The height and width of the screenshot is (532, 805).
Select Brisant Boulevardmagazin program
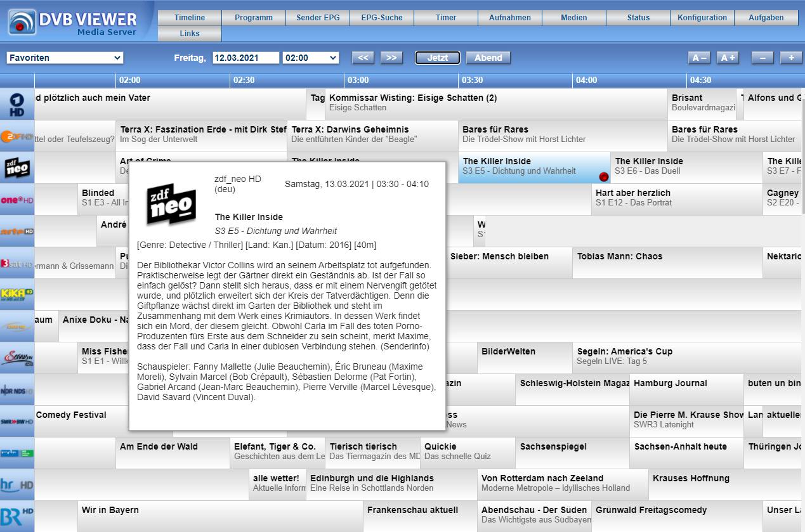[702, 104]
